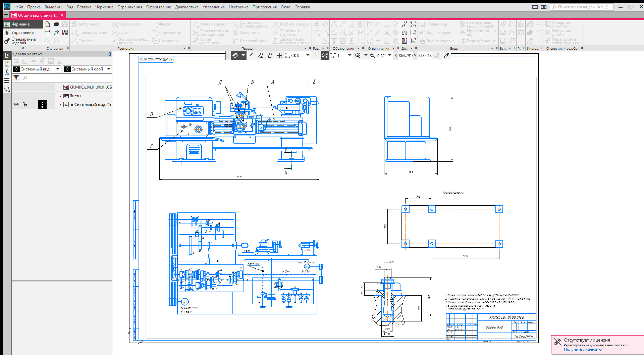The image size is (644, 355).
Task: Toggle the grid display button
Action: [279, 56]
